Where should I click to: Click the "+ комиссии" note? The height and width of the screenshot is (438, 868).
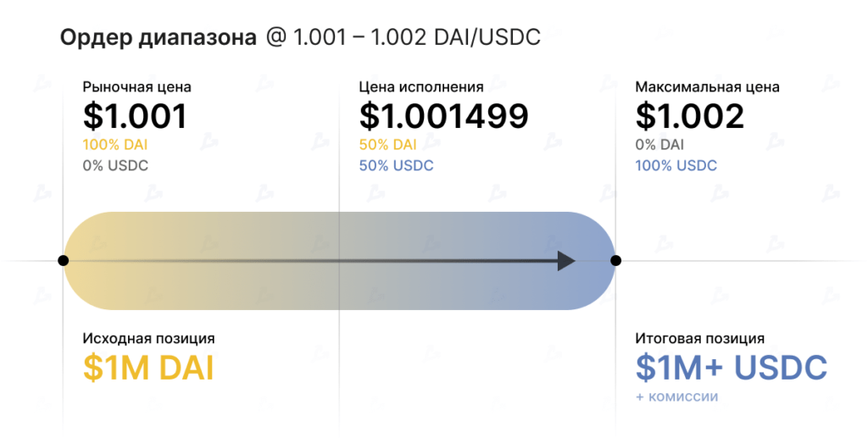tap(676, 396)
